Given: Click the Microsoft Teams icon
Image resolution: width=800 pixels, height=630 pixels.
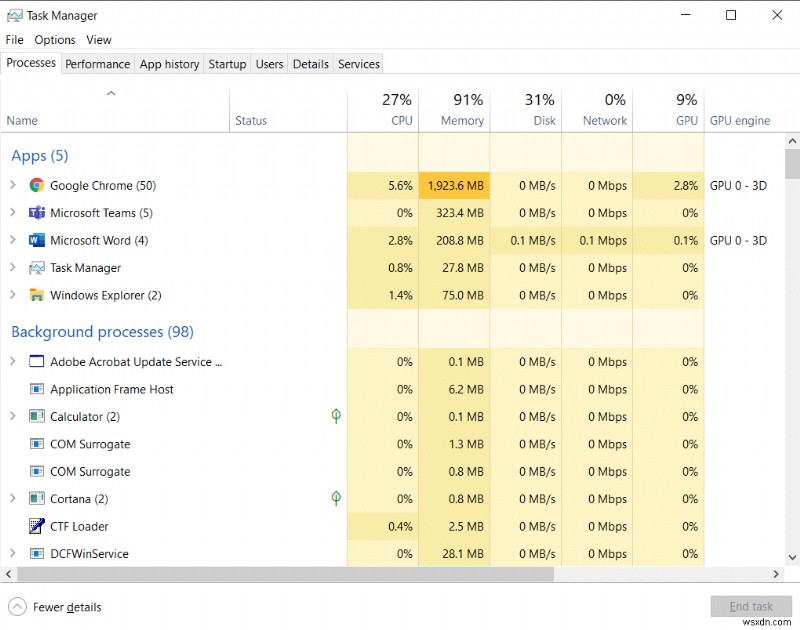Looking at the screenshot, I should tap(36, 212).
